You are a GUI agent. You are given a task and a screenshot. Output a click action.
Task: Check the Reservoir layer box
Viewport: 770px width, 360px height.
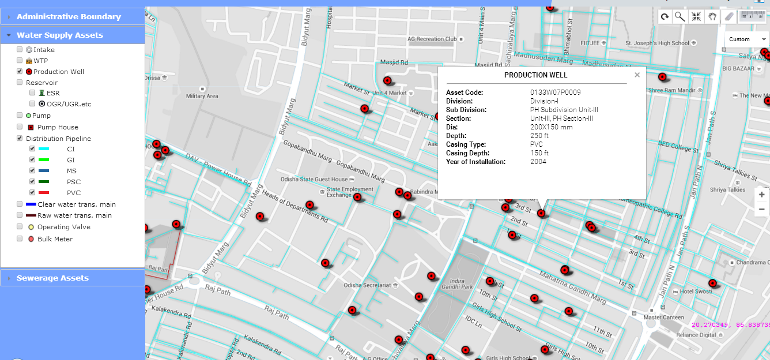coord(20,82)
